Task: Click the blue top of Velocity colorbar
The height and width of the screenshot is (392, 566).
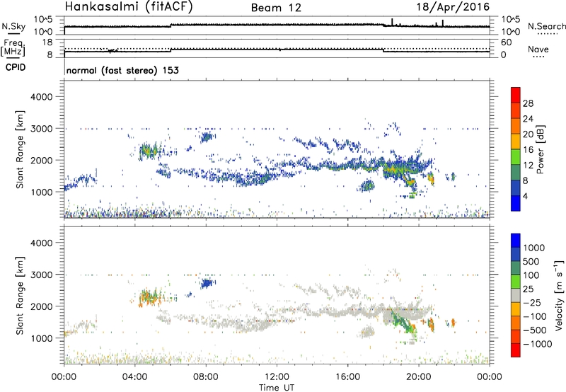Action: 516,241
